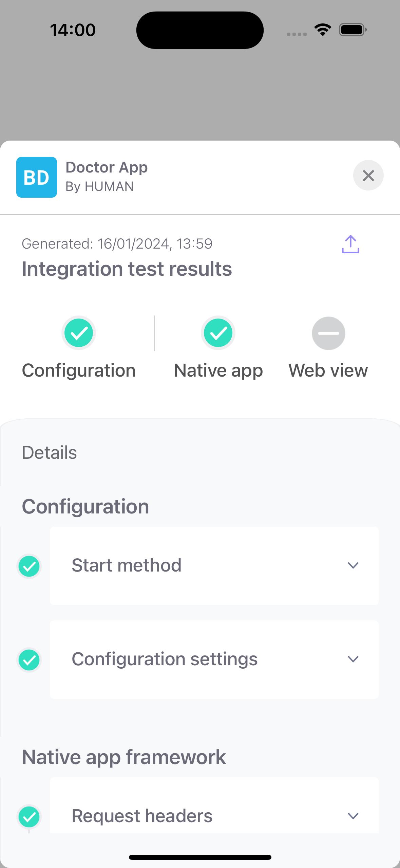This screenshot has width=400, height=868.
Task: Toggle the Start method result indicator
Action: coord(29,566)
